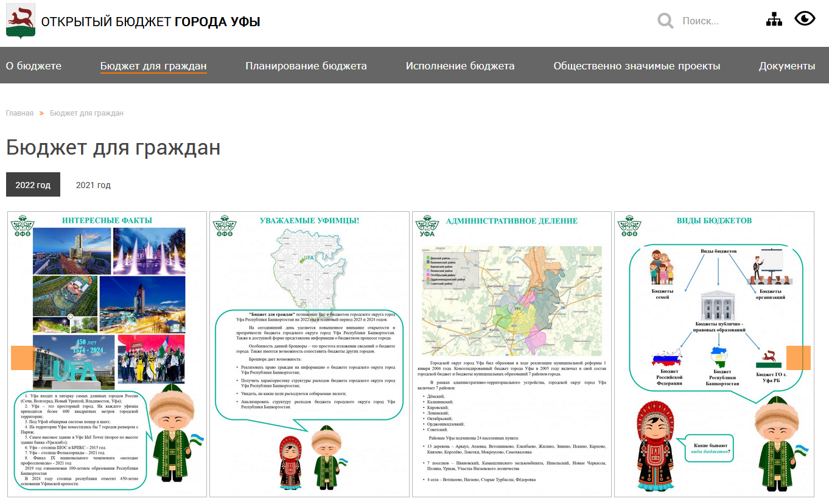
Task: Open the 'Виды бюджетов' slide
Action: point(714,354)
